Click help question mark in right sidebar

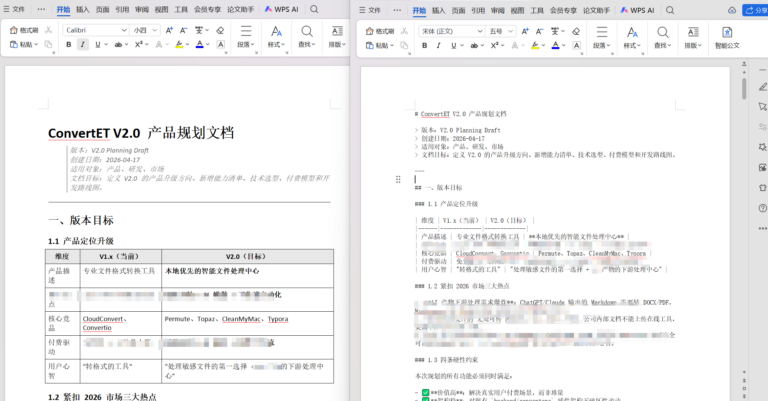click(x=763, y=208)
